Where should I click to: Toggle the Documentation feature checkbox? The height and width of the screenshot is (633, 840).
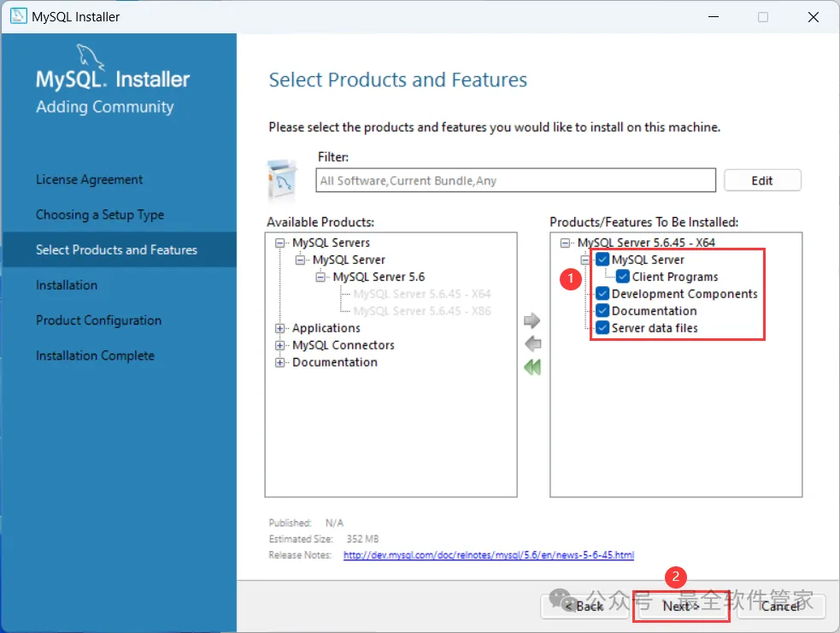click(602, 311)
